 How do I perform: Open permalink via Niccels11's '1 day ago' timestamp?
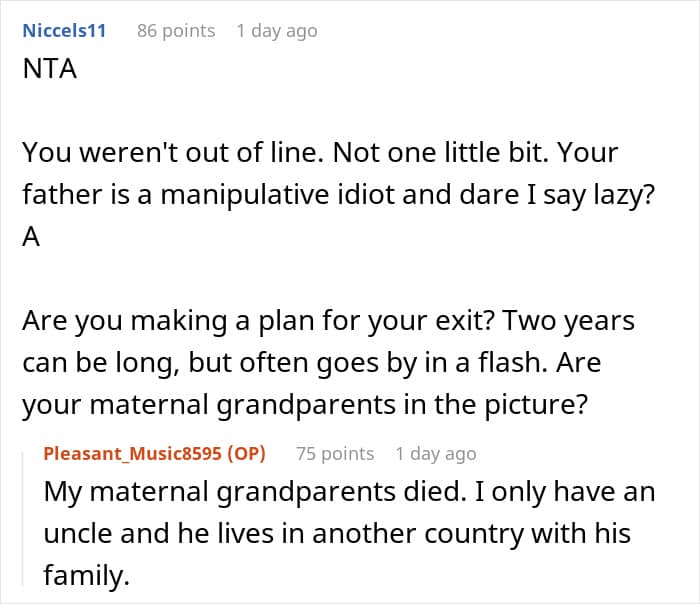pyautogui.click(x=277, y=31)
